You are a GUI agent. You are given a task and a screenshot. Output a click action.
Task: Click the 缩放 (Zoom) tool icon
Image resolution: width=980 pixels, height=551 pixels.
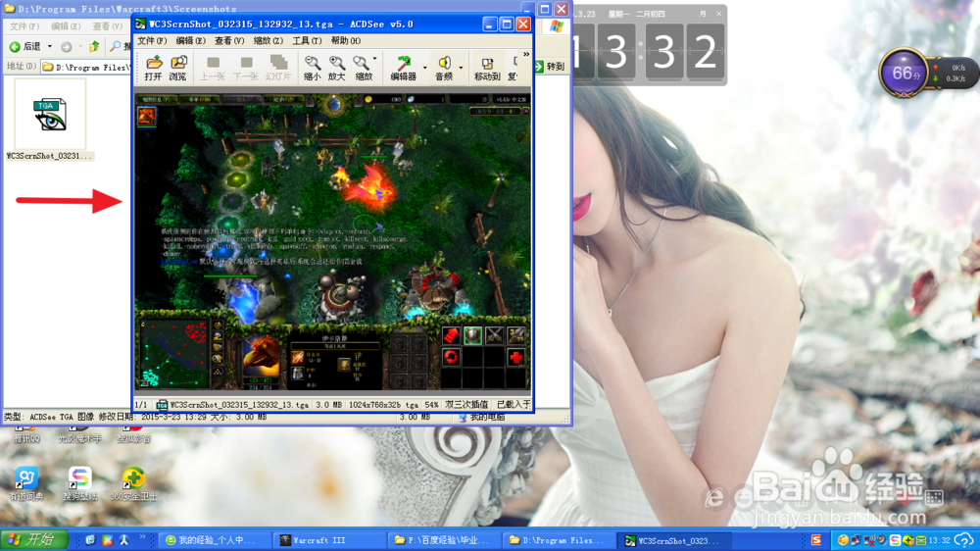click(x=363, y=68)
